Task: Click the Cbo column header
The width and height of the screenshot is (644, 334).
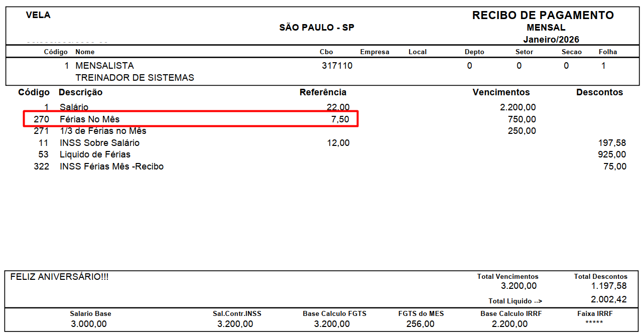Action: [x=326, y=52]
